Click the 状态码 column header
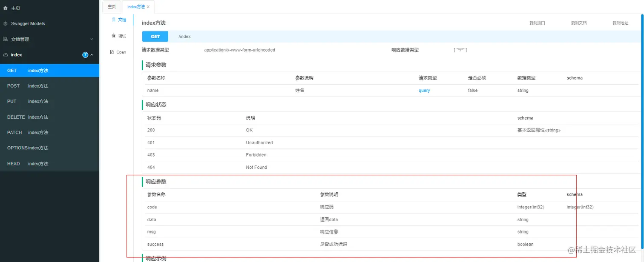644x262 pixels. point(154,118)
